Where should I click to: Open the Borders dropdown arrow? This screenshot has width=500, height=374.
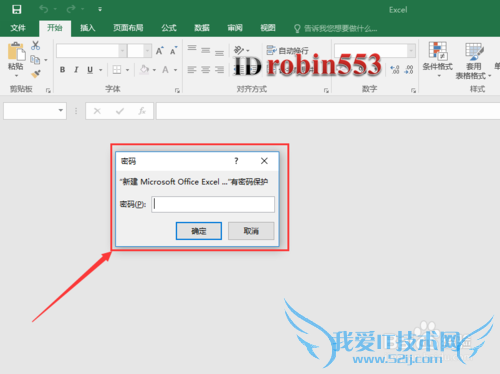pos(127,70)
